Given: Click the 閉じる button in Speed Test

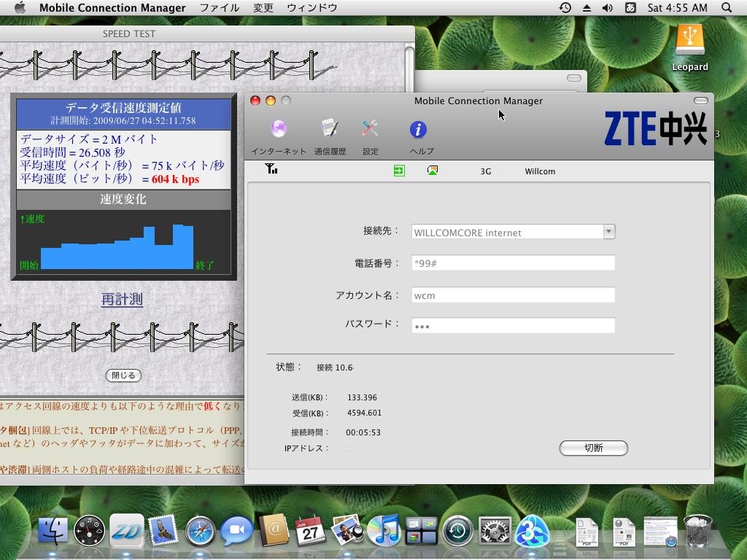Looking at the screenshot, I should (x=123, y=376).
